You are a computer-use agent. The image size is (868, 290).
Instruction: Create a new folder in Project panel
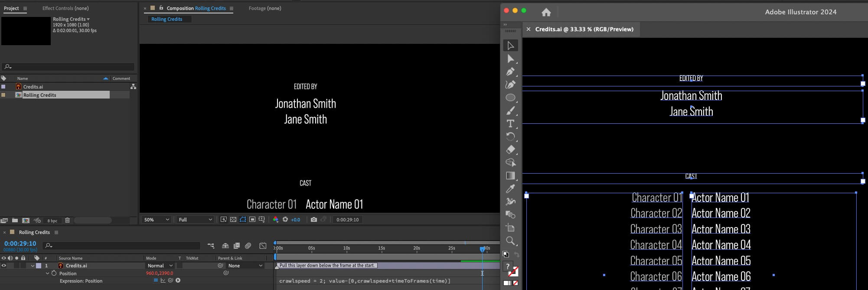tap(15, 221)
